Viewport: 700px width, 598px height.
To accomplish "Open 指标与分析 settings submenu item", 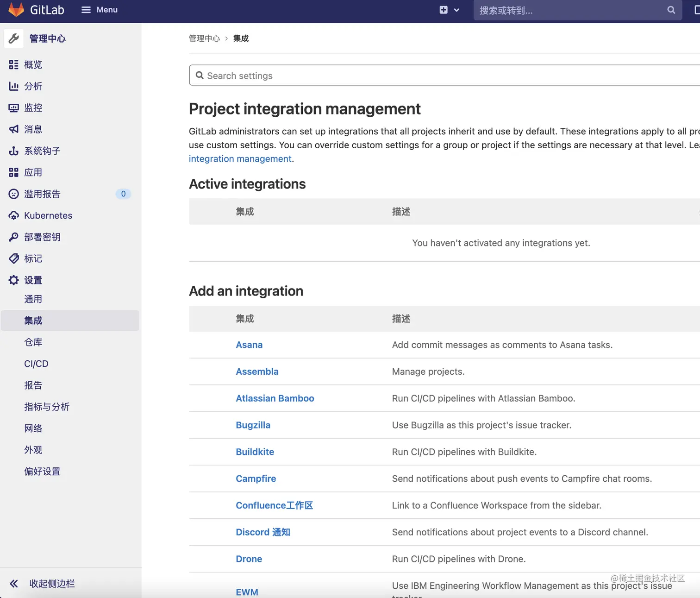I will 47,407.
